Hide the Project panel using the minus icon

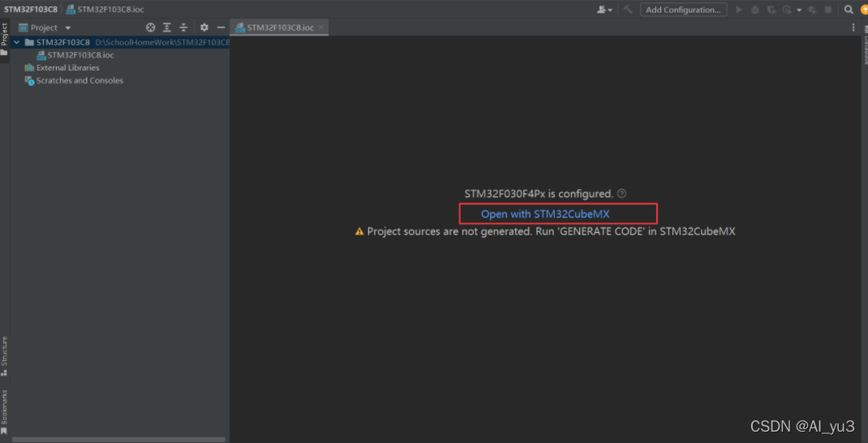(221, 28)
